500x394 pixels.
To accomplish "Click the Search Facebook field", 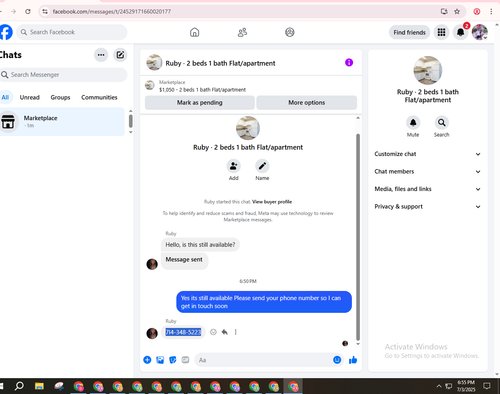I will coord(72,32).
